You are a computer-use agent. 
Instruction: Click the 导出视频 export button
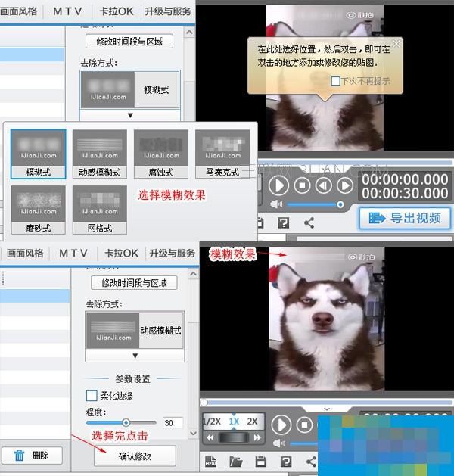pyautogui.click(x=405, y=218)
